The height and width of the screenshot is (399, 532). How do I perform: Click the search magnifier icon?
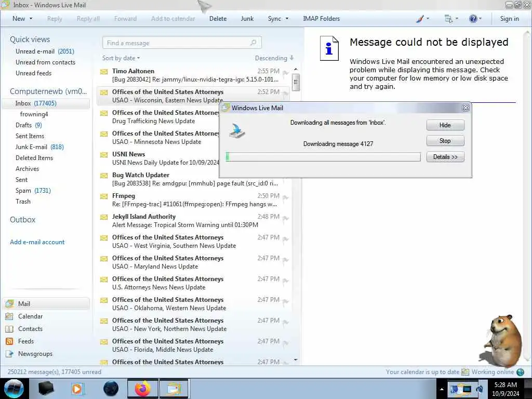[253, 43]
